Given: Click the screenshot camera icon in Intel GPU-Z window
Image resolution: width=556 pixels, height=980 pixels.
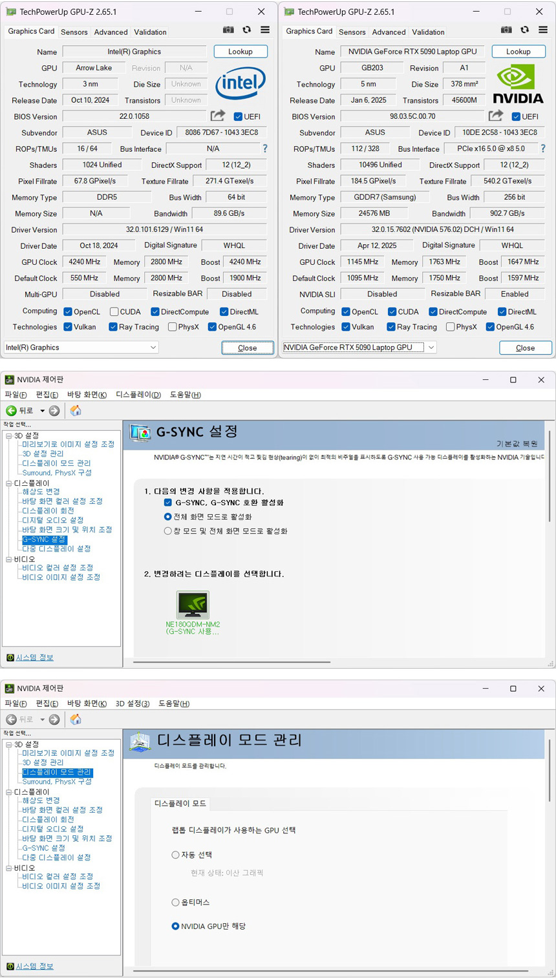Looking at the screenshot, I should click(228, 30).
